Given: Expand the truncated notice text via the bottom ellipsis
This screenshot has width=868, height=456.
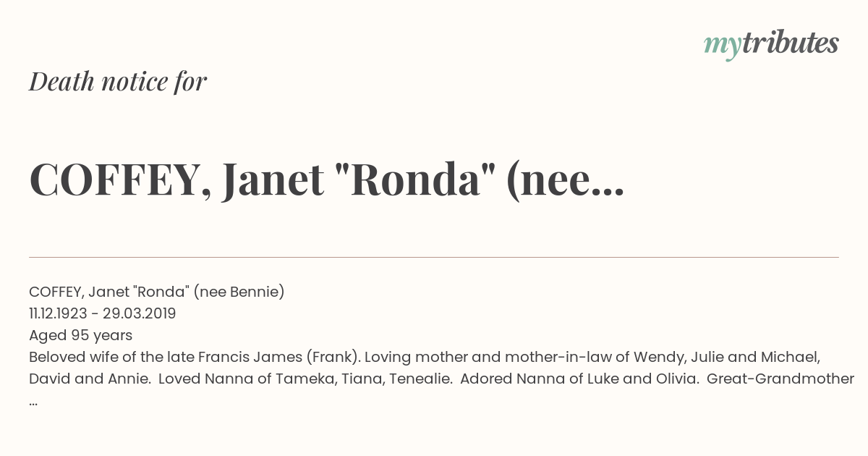Looking at the screenshot, I should (34, 400).
